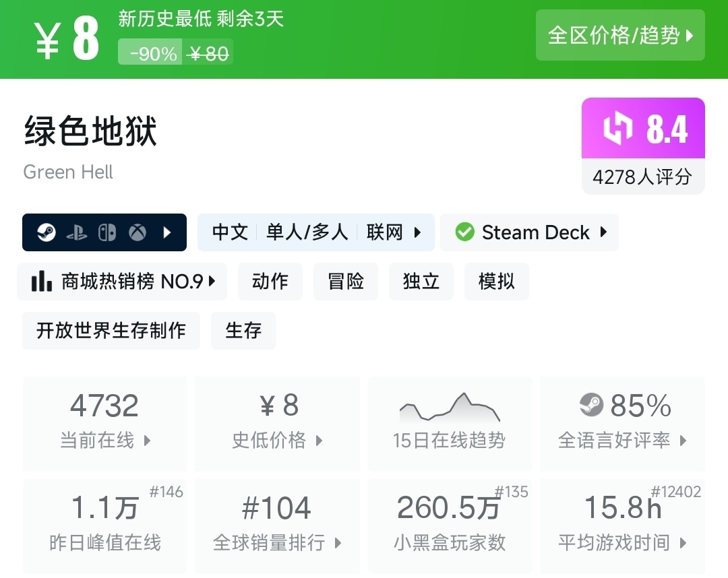The width and height of the screenshot is (728, 578).
Task: Expand Steam Deck compatibility arrow
Action: pyautogui.click(x=603, y=232)
